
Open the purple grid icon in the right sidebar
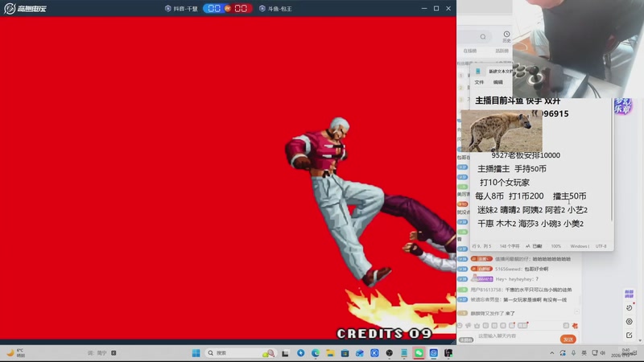(629, 294)
